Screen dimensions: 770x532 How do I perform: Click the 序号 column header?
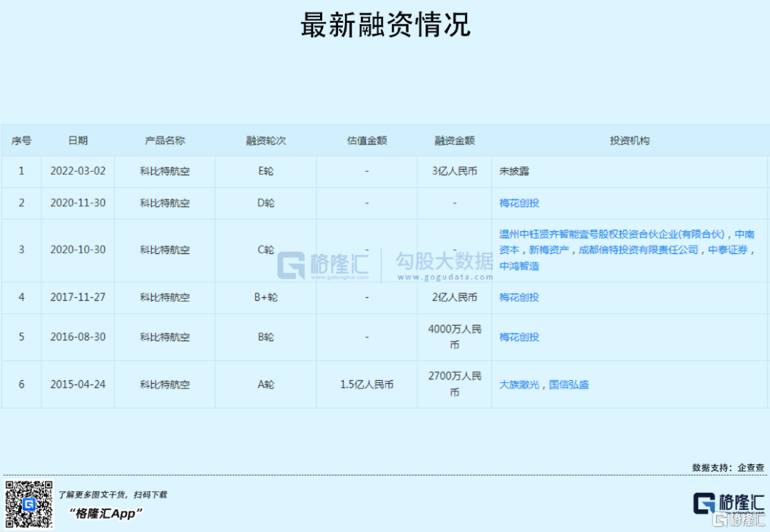(21, 140)
